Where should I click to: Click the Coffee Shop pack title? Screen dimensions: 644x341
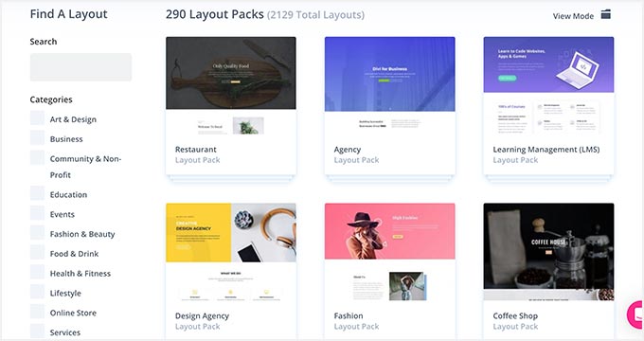515,316
